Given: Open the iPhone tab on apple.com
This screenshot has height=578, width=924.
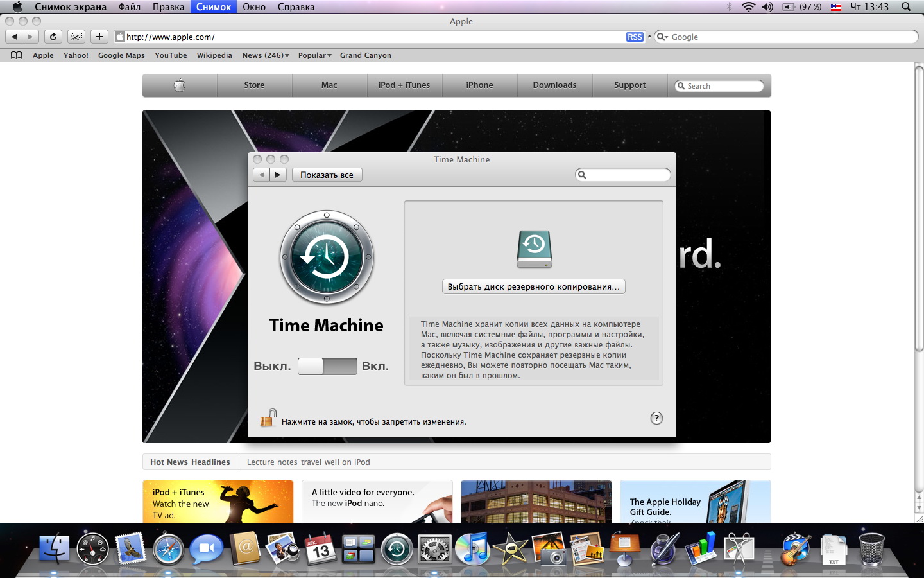Looking at the screenshot, I should coord(479,85).
